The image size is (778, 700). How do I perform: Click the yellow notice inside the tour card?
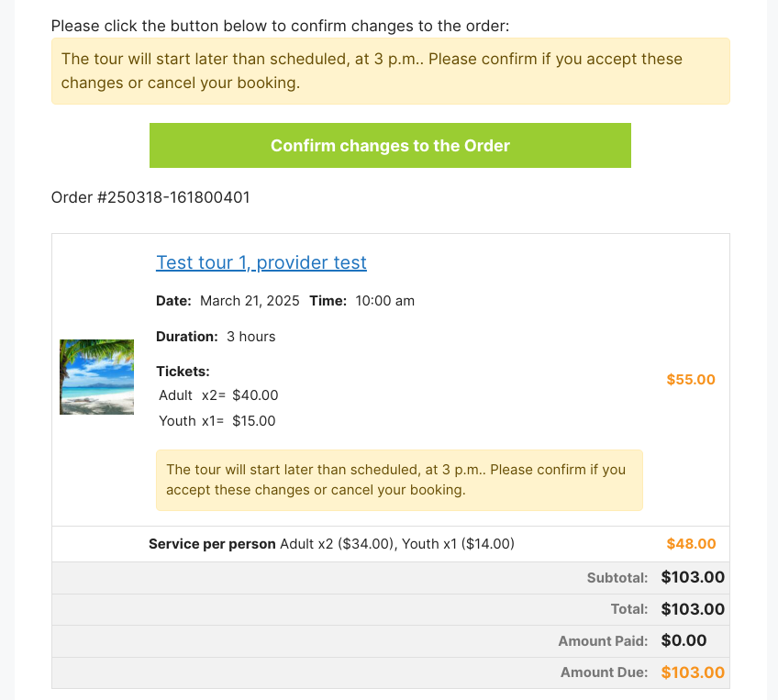coord(399,480)
